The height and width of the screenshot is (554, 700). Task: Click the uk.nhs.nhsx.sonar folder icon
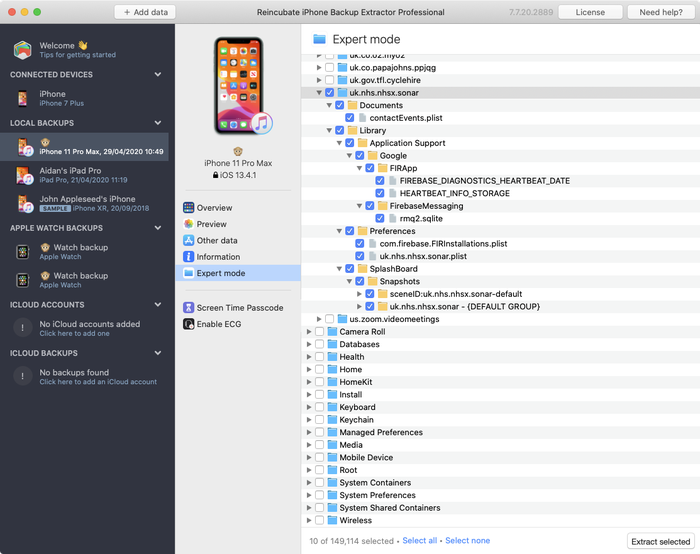pos(342,93)
